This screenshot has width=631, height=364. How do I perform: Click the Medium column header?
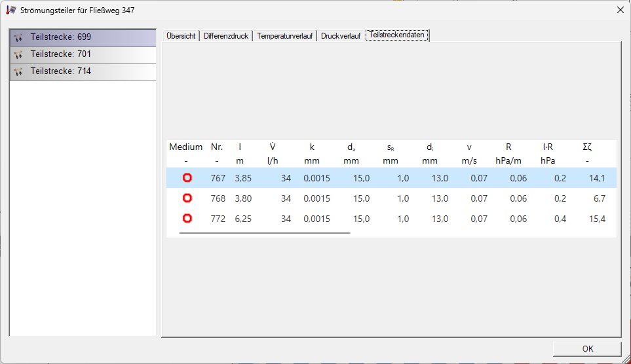click(x=185, y=147)
